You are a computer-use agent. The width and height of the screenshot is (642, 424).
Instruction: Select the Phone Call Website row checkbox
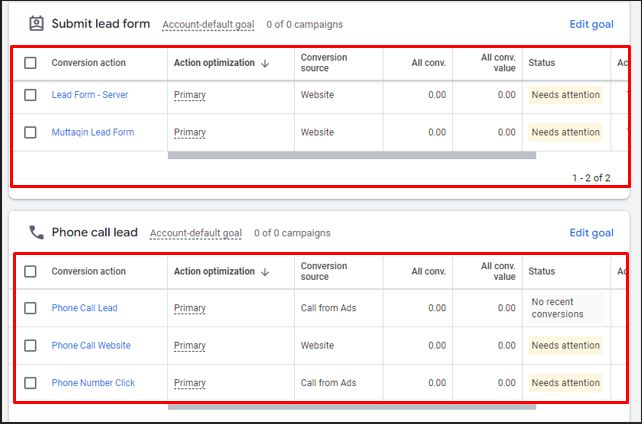click(x=30, y=346)
